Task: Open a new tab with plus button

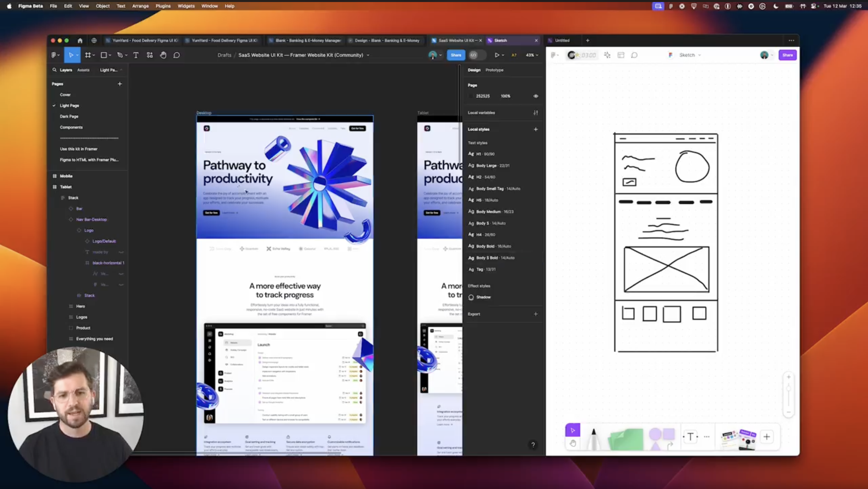Action: click(x=588, y=40)
